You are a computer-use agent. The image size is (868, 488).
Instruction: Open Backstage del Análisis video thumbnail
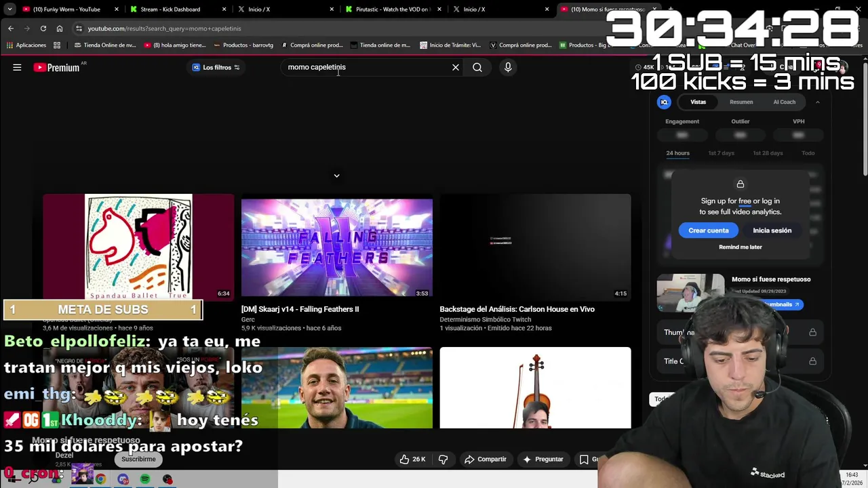[x=535, y=246]
